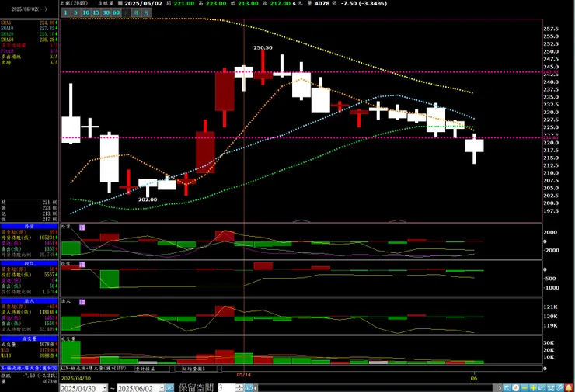Click the left scroll arrow of chart scrollbar
This screenshot has width=575, height=392.
256,388
